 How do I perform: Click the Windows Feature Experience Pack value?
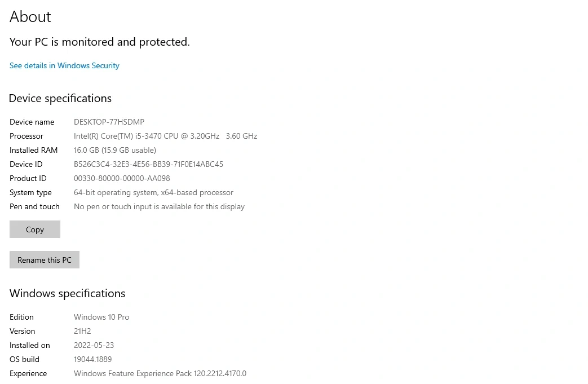(x=160, y=373)
